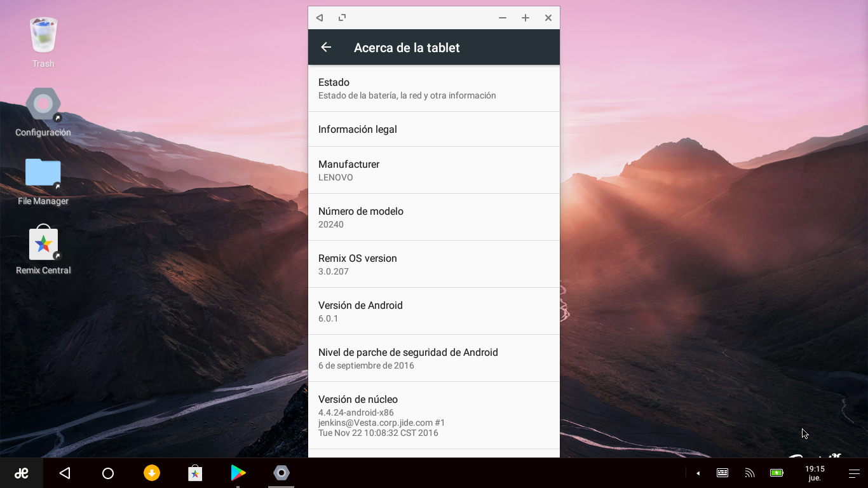Select the Manufacturer LENOVO row
The height and width of the screenshot is (488, 868).
click(x=434, y=170)
